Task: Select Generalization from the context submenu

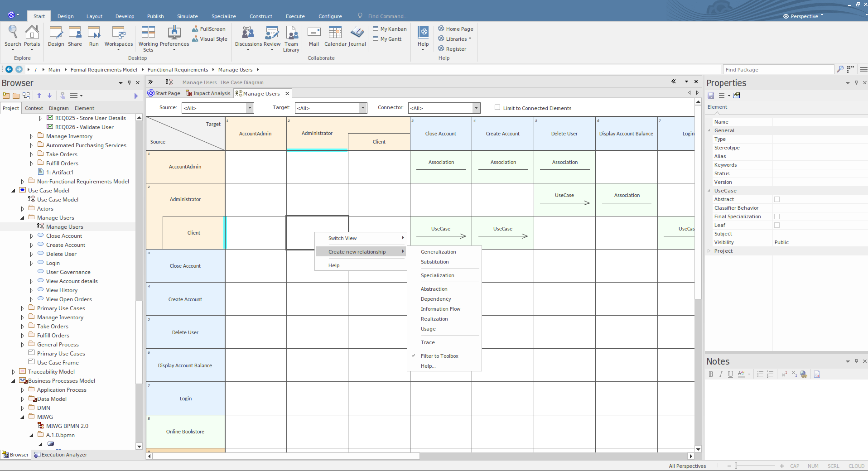Action: [438, 252]
